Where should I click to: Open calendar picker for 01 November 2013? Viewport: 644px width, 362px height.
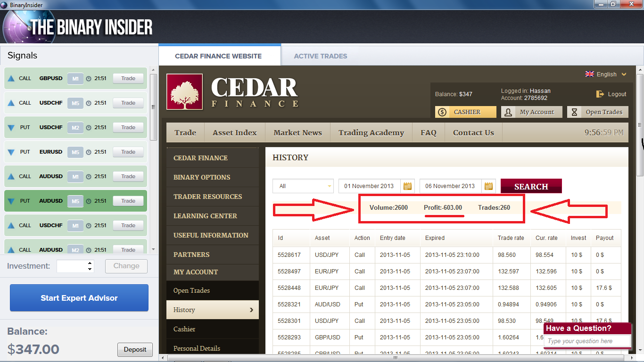[407, 186]
